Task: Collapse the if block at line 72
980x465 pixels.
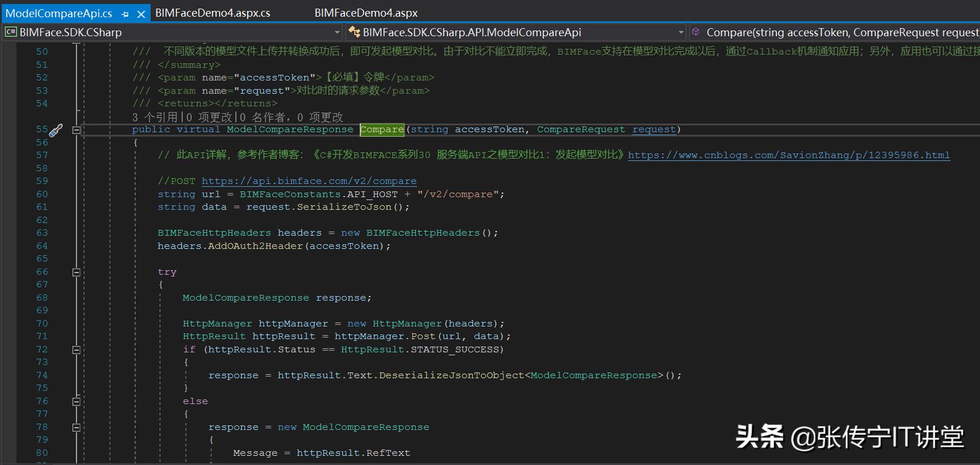Action: (76, 350)
